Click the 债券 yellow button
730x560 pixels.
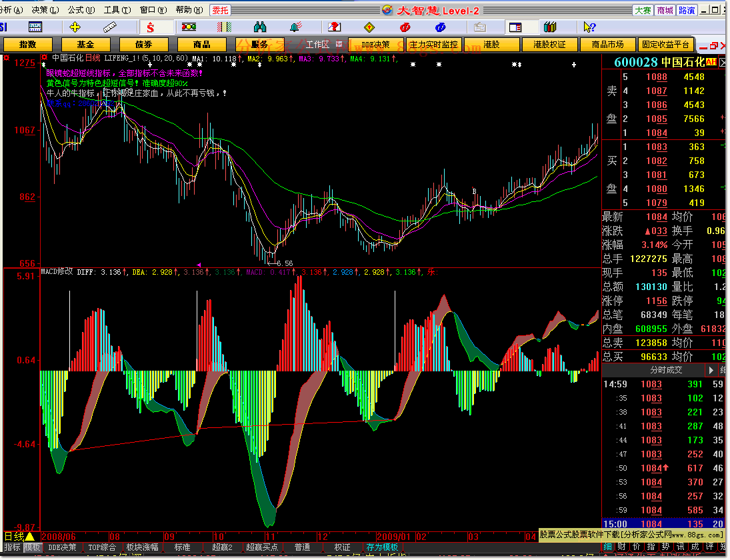[143, 45]
